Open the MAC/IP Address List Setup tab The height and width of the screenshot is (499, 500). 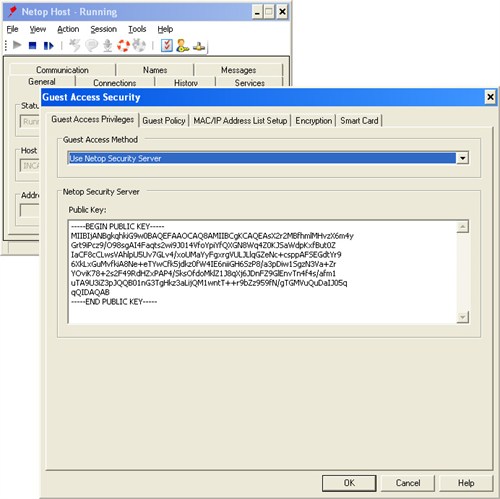tap(240, 121)
